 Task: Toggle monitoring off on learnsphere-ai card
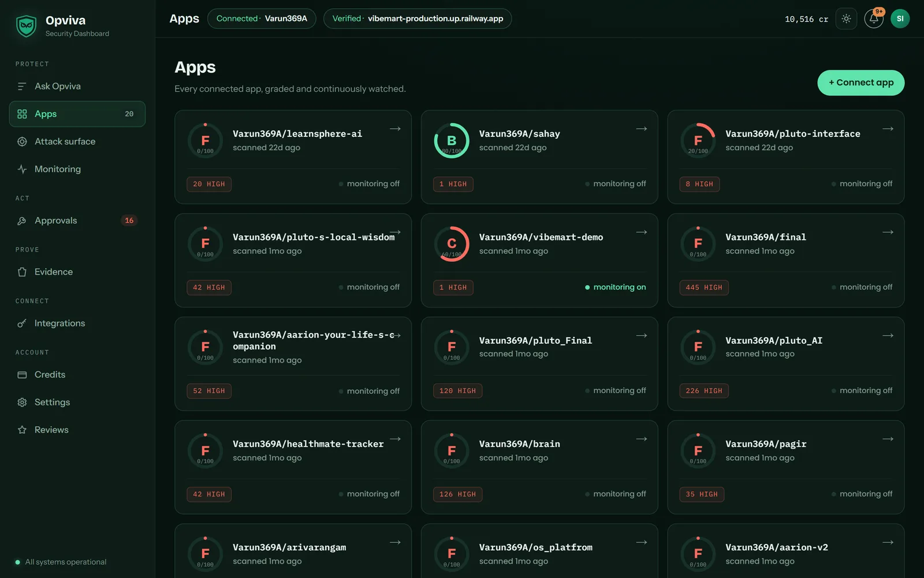[x=369, y=184]
